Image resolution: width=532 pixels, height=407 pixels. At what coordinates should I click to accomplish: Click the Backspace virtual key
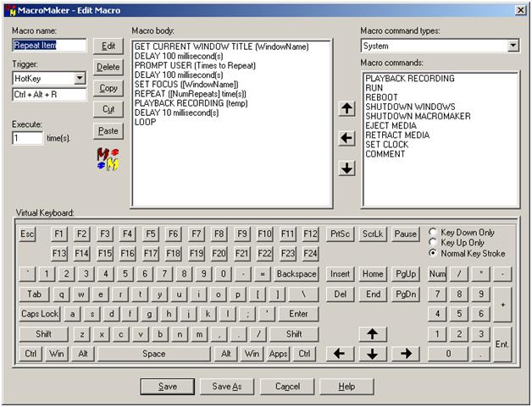point(296,274)
